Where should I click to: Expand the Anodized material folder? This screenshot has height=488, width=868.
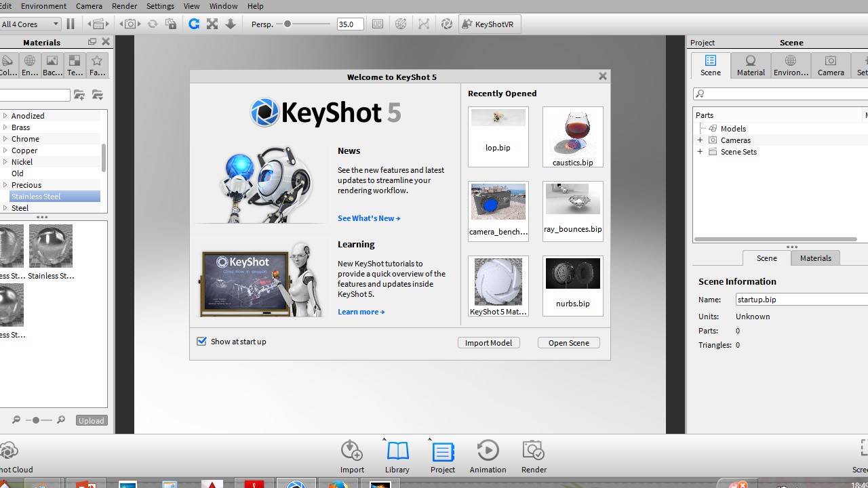click(x=5, y=116)
